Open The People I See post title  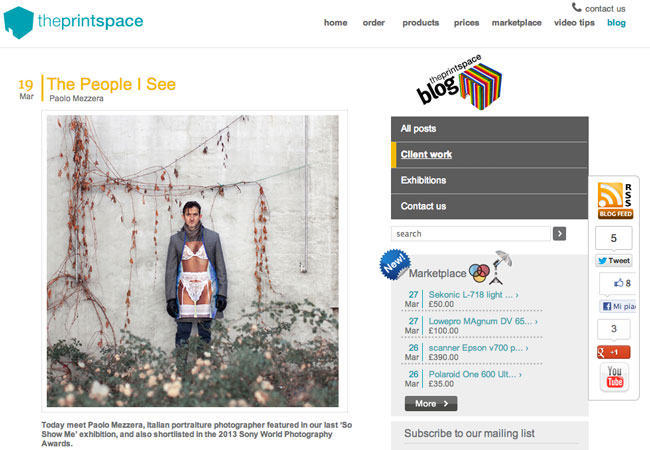coord(111,84)
